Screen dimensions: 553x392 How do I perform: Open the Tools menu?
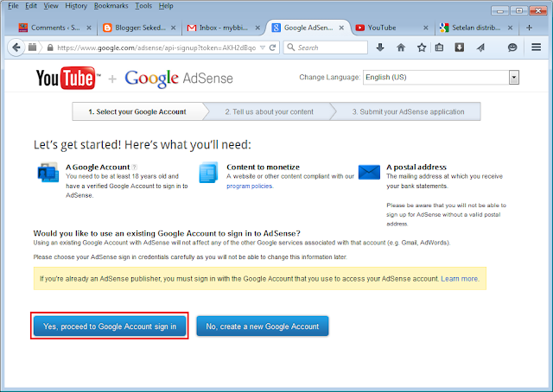[x=143, y=6]
